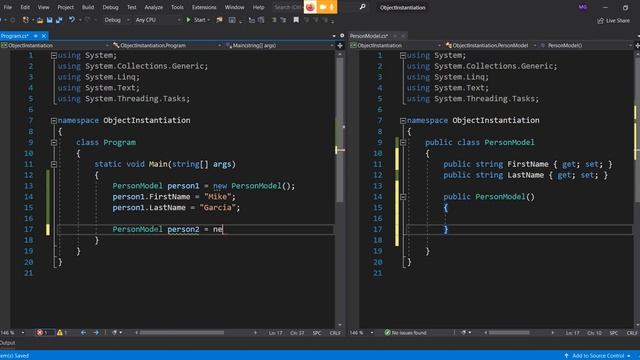Click the left pane horizontal scrollbar
The height and width of the screenshot is (360, 640).
click(x=182, y=333)
